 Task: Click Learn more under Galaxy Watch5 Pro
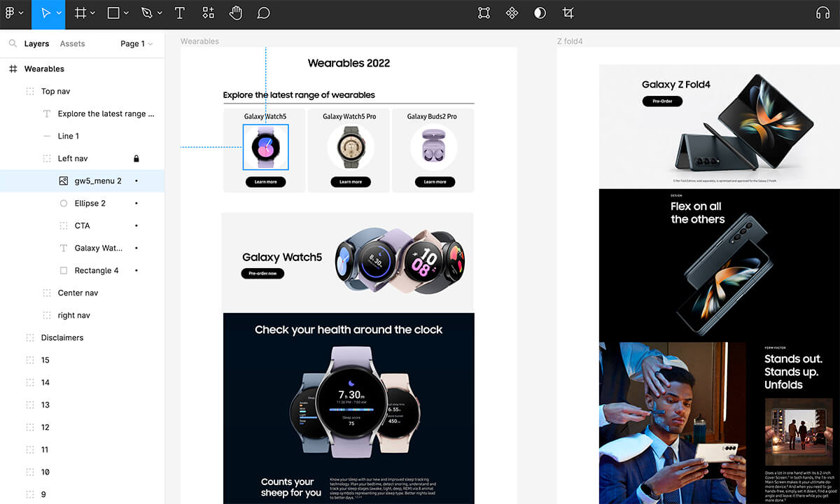pos(350,182)
